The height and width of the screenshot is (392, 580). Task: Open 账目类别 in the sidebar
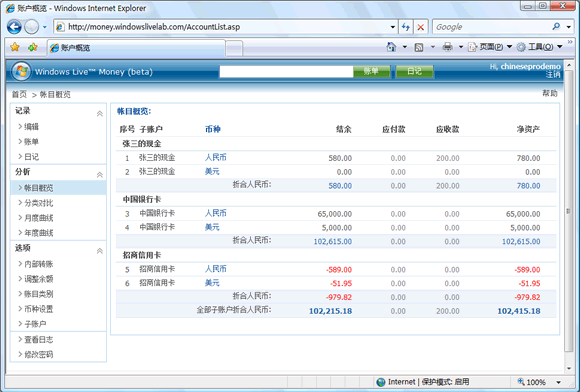point(39,294)
